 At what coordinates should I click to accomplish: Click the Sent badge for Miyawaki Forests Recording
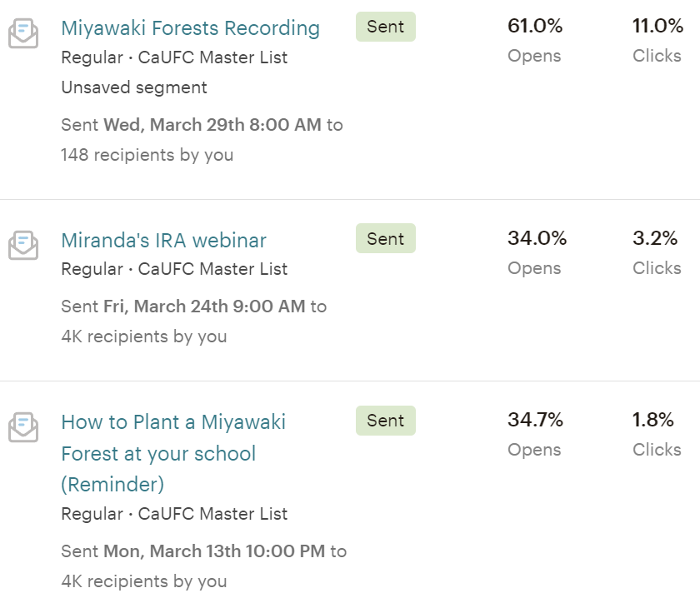(x=386, y=27)
